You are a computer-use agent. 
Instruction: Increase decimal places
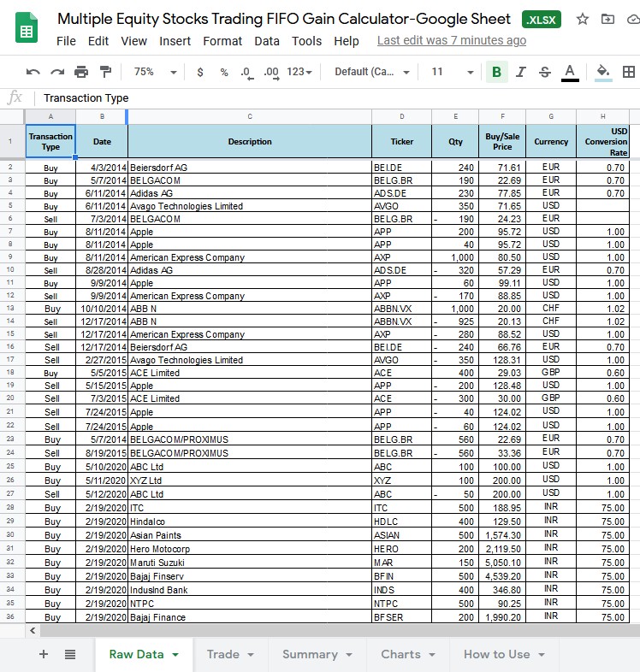click(x=271, y=72)
